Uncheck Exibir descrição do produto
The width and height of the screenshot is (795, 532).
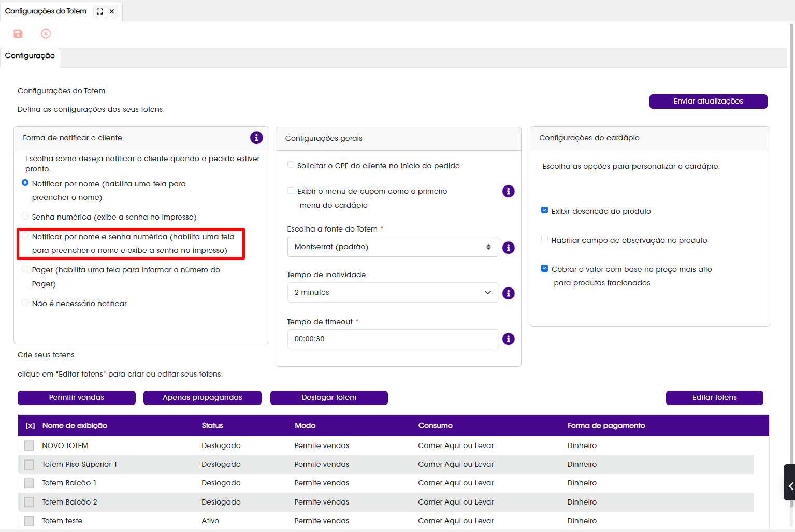tap(544, 210)
